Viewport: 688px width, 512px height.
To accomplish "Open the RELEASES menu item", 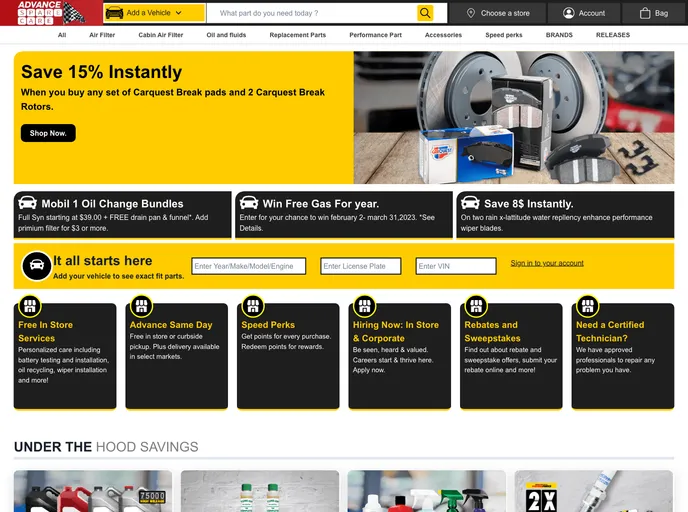I will pos(613,35).
